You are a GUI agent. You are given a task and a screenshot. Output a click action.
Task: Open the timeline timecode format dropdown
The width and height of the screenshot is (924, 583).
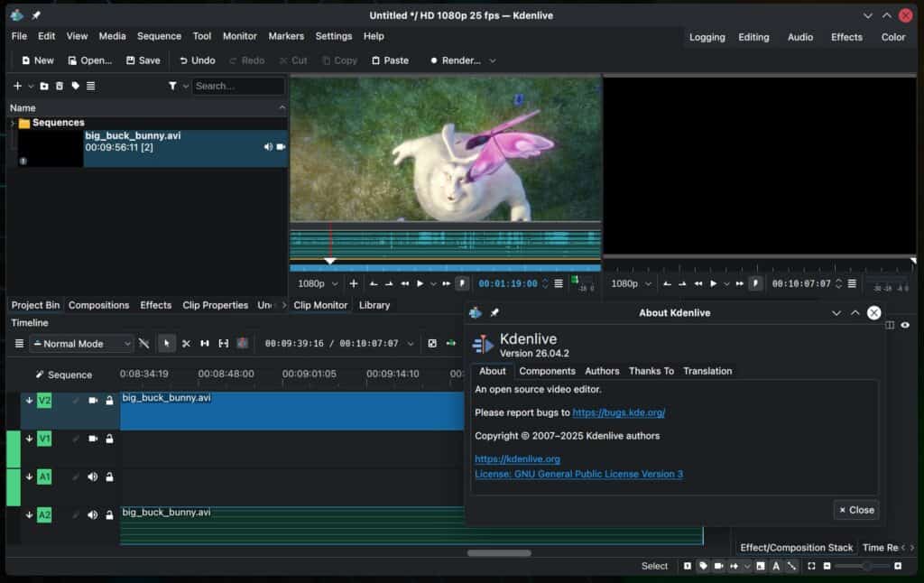[411, 344]
